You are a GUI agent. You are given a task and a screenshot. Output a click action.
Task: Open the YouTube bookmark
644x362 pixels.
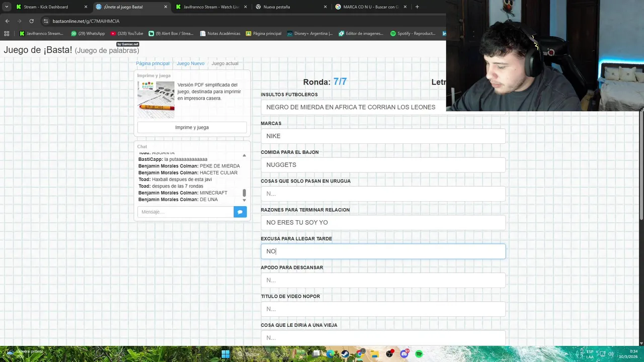pyautogui.click(x=126, y=34)
